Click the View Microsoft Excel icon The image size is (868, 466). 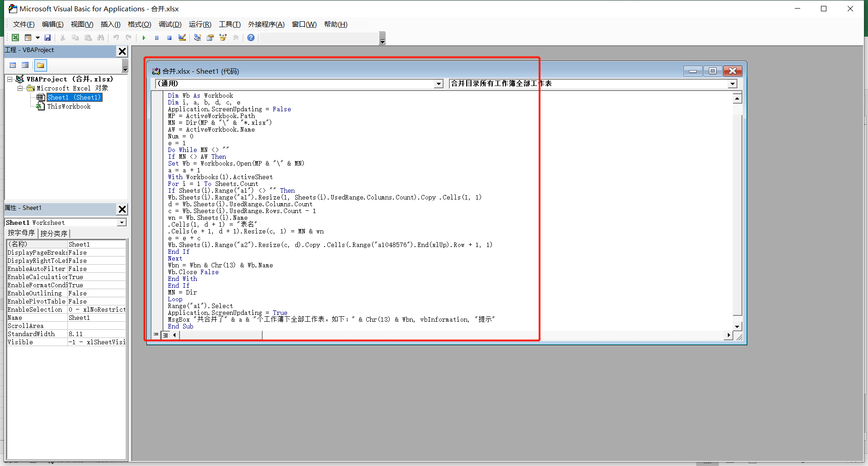15,38
